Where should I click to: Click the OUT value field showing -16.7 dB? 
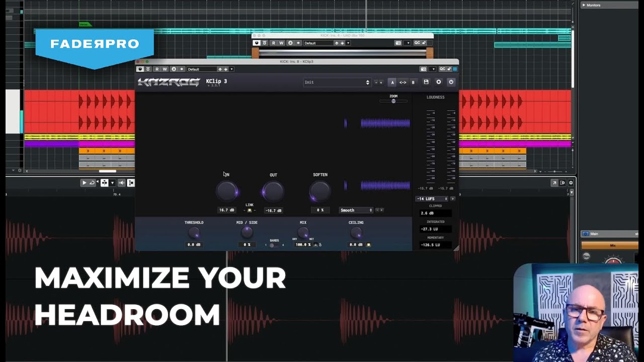(x=273, y=210)
